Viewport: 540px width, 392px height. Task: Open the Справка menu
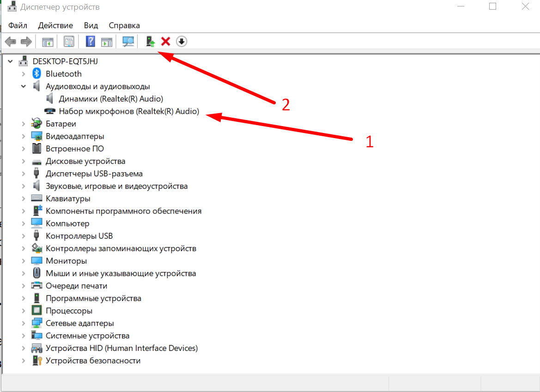point(124,25)
